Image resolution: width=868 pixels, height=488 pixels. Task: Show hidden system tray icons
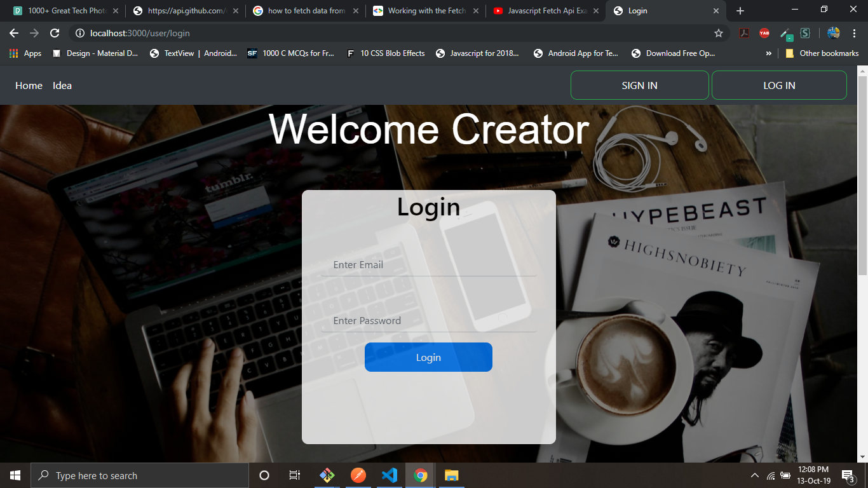755,475
